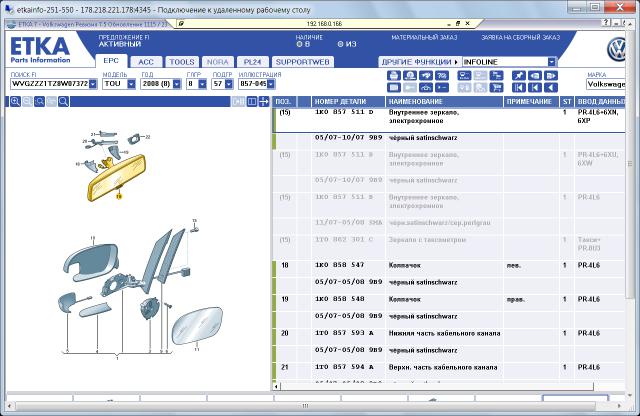
Task: Select part number 1K0 858 548
Action: [x=339, y=299]
